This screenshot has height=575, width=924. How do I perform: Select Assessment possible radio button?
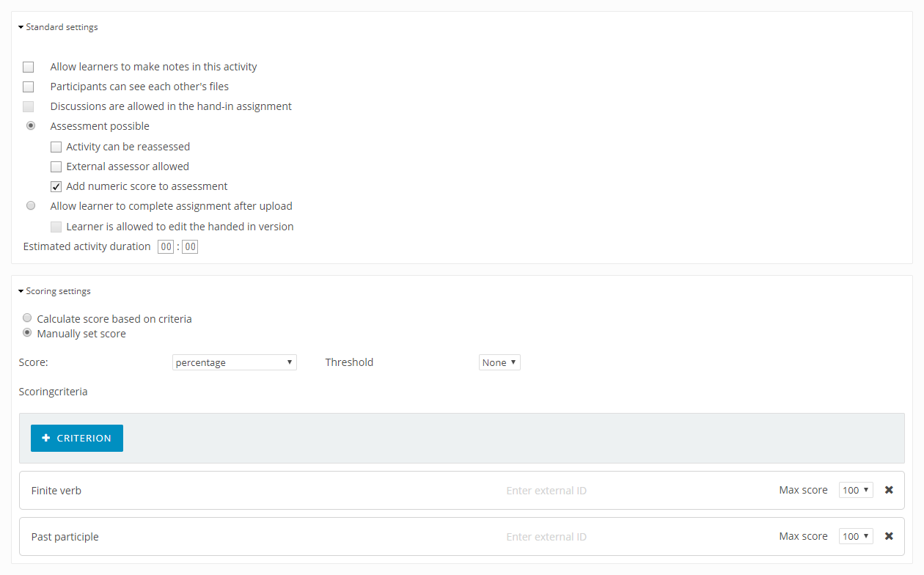[31, 125]
